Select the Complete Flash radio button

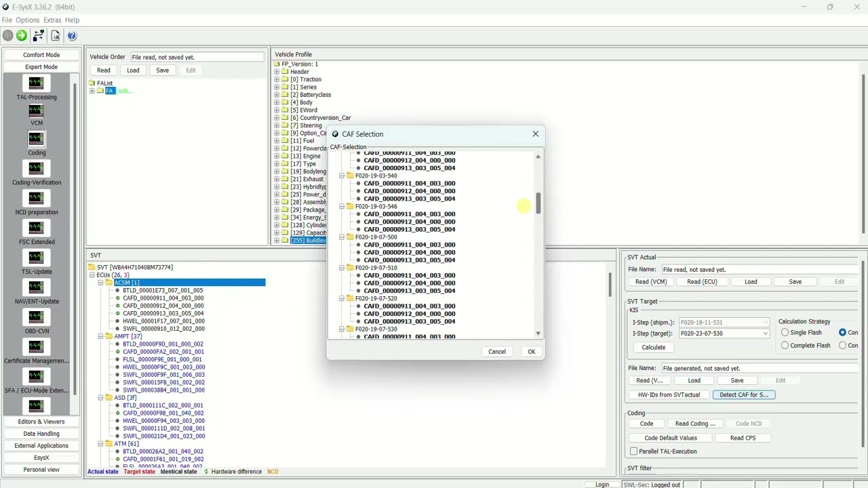pyautogui.click(x=785, y=346)
